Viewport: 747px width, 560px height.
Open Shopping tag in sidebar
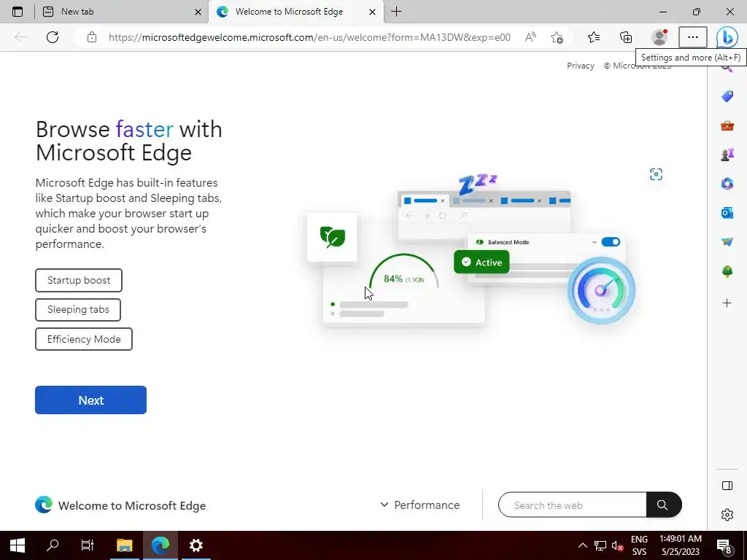pos(727,96)
